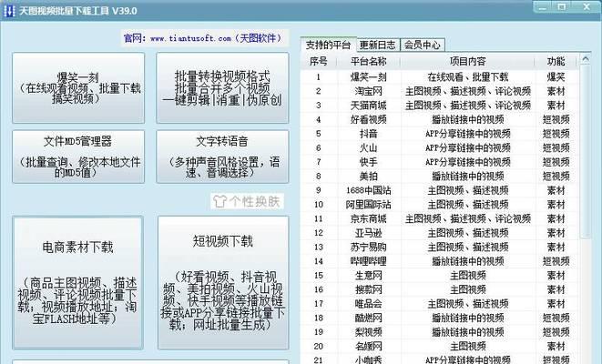Switch to the 支持的平台 tab
This screenshot has height=364, width=602.
pyautogui.click(x=328, y=45)
